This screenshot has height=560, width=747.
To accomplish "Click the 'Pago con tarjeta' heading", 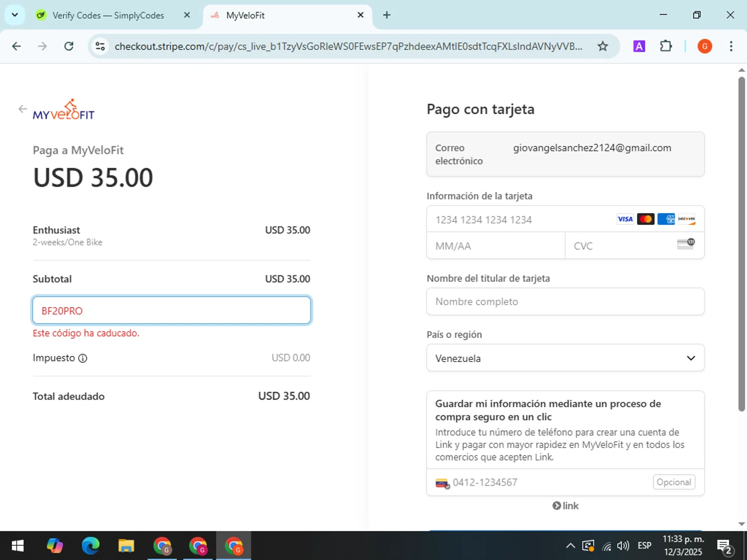I will click(481, 109).
